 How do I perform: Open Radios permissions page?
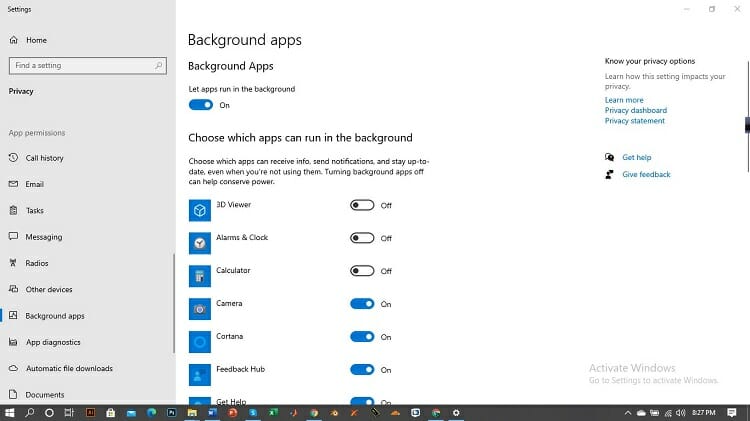click(37, 263)
